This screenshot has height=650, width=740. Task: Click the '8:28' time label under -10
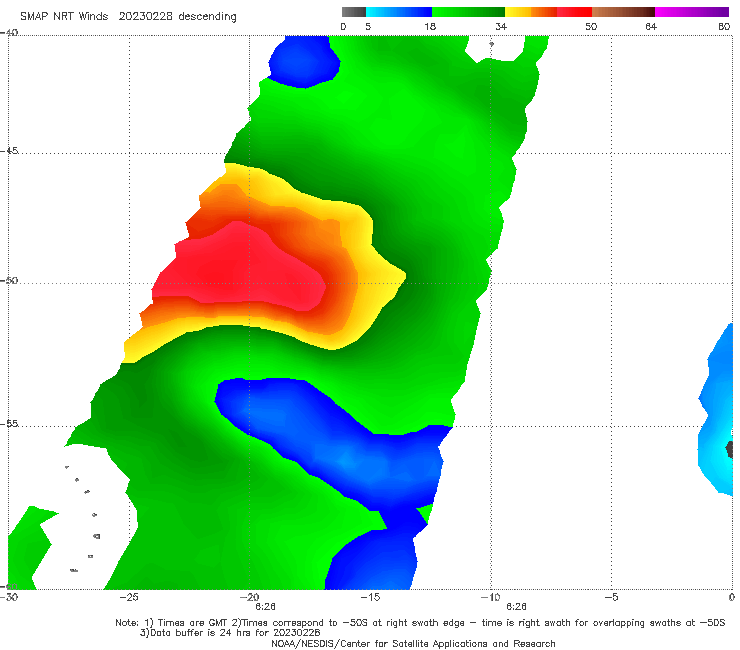516,607
